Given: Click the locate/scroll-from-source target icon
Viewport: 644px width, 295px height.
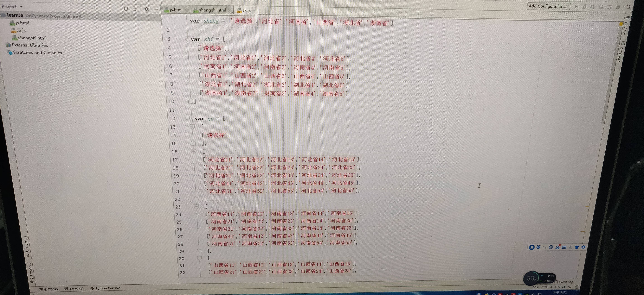Looking at the screenshot, I should 126,9.
